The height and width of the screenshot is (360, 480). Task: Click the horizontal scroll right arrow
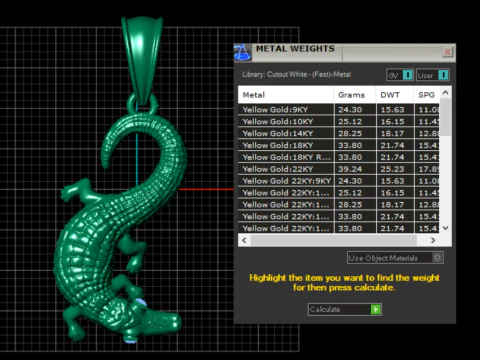coord(433,240)
